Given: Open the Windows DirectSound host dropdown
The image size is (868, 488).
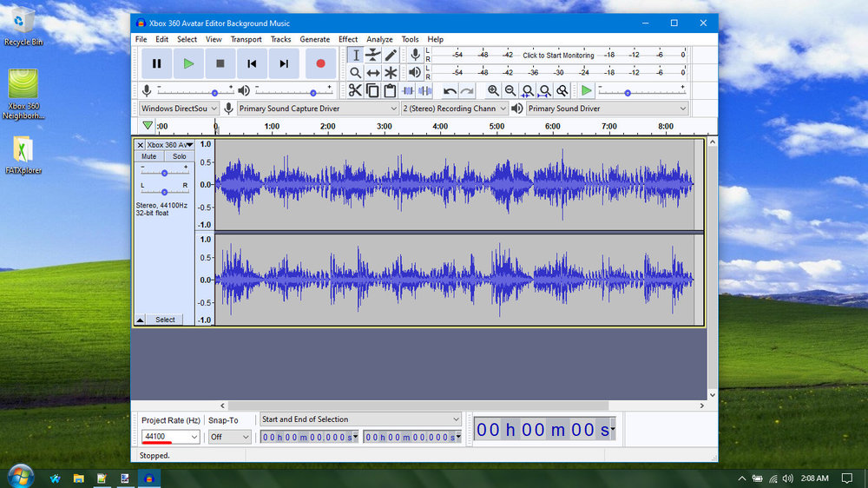Looking at the screenshot, I should [x=179, y=109].
